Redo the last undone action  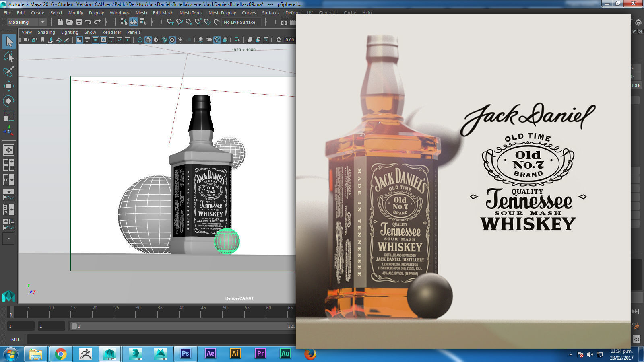tap(97, 22)
